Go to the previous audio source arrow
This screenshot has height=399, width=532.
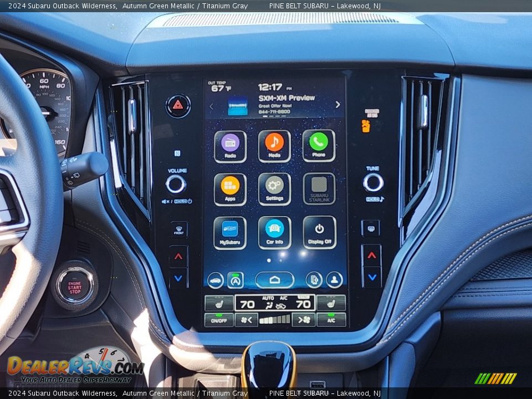(211, 106)
